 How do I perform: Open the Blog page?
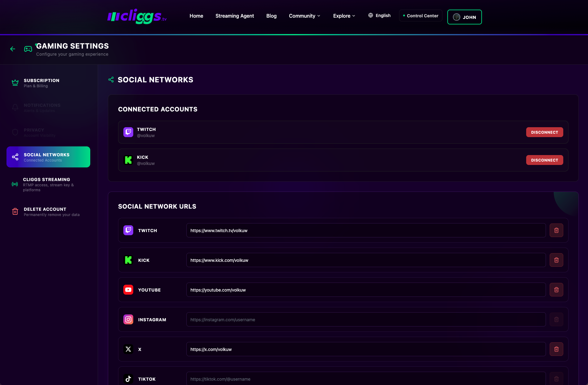tap(271, 16)
